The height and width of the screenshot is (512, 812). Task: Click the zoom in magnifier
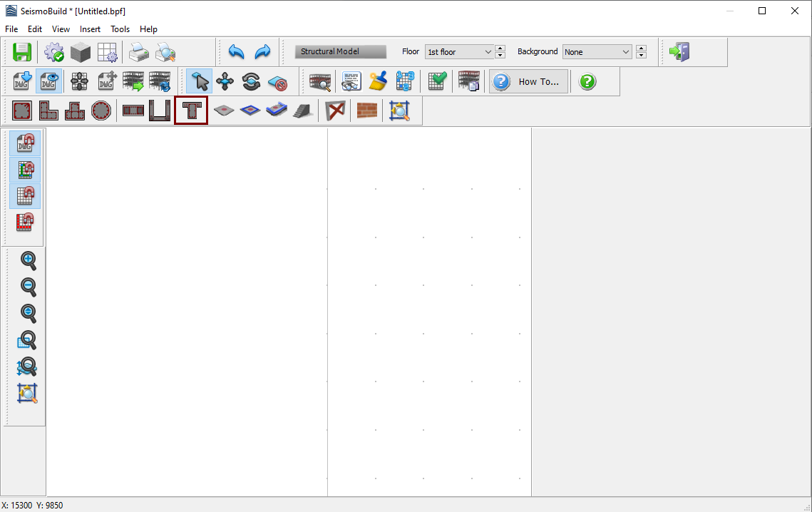point(28,260)
